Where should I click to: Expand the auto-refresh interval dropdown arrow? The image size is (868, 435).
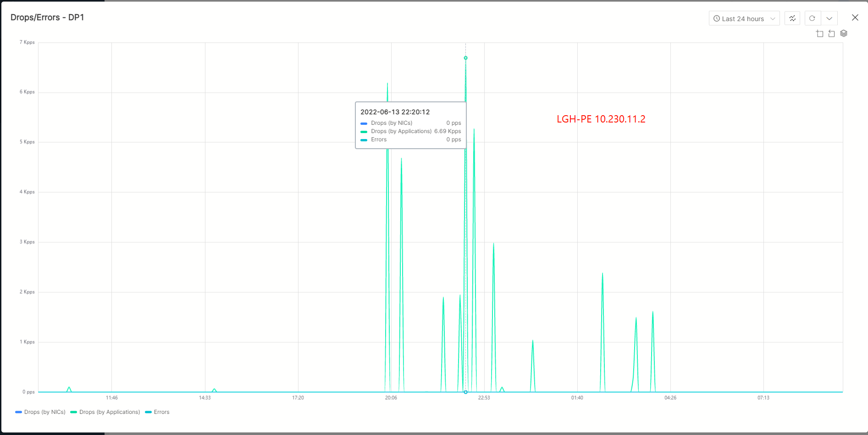(829, 18)
